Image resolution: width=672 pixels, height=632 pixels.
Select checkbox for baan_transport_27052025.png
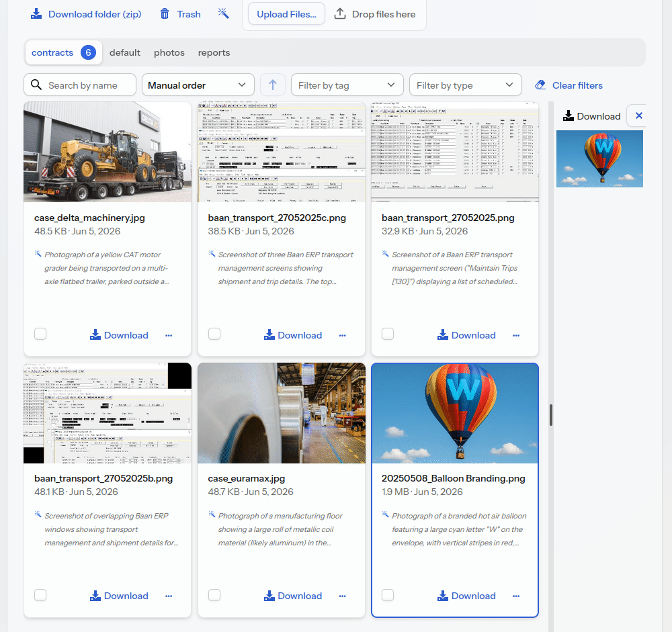[x=388, y=334]
